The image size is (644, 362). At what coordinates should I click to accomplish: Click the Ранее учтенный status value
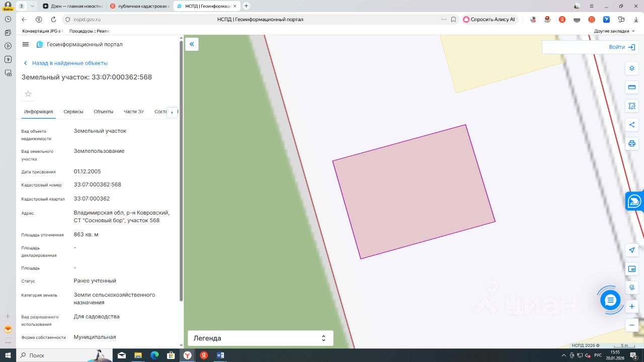click(x=95, y=281)
